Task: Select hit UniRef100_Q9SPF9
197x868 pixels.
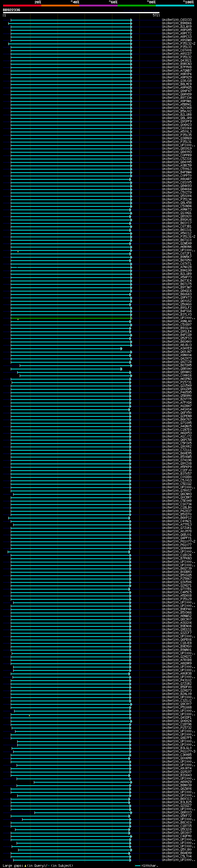Action: (176, 122)
